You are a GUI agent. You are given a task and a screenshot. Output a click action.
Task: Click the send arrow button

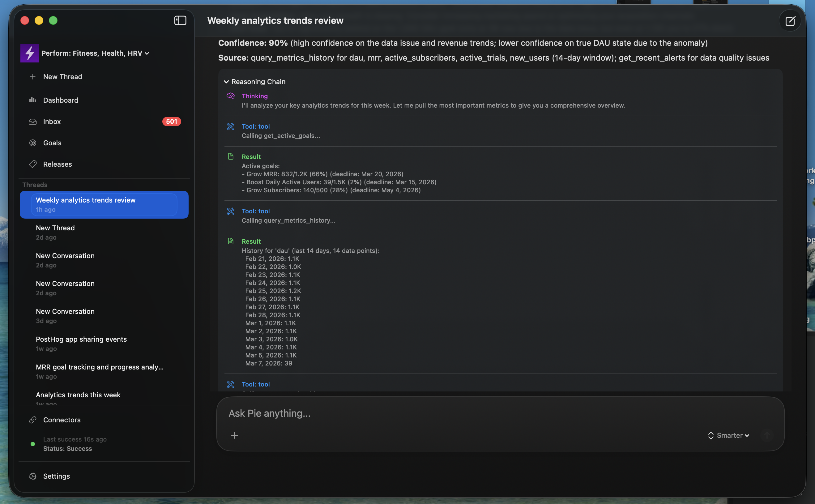tap(767, 436)
